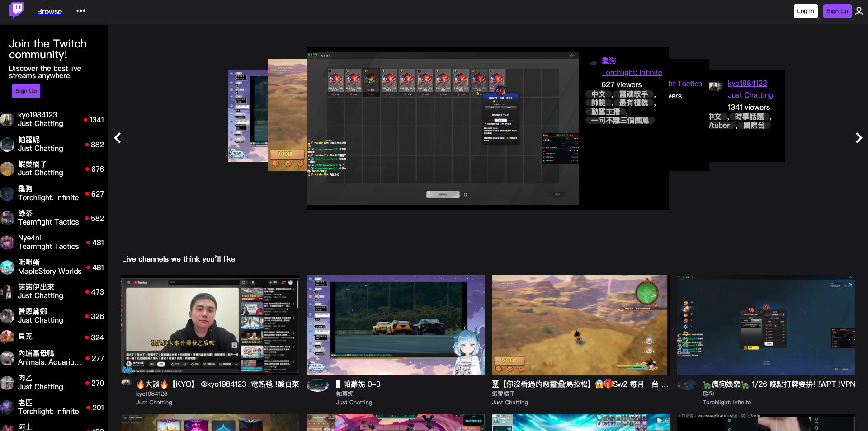Select the 國際台 tag

[x=754, y=125]
